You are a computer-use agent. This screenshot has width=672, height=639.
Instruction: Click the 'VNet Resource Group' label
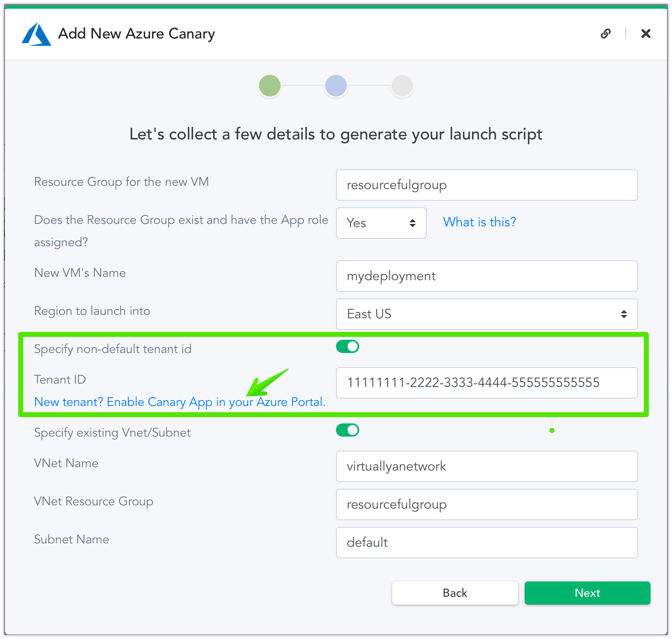pos(94,502)
